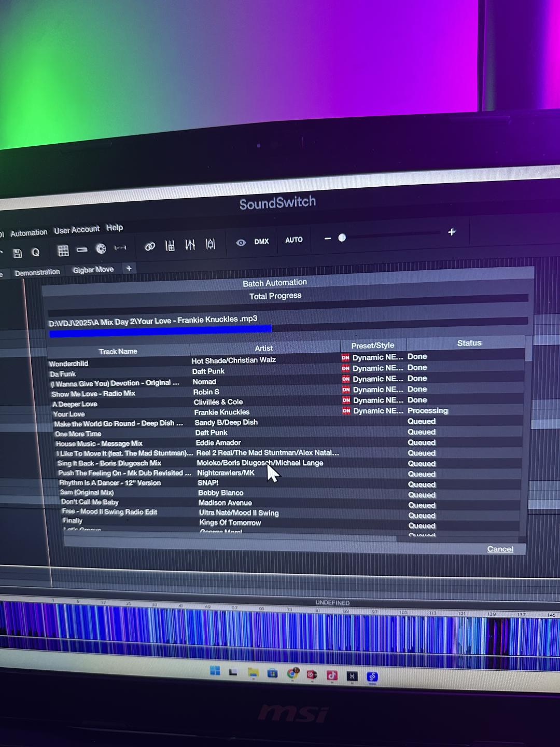Open the User Account menu
The width and height of the screenshot is (560, 747).
[77, 230]
